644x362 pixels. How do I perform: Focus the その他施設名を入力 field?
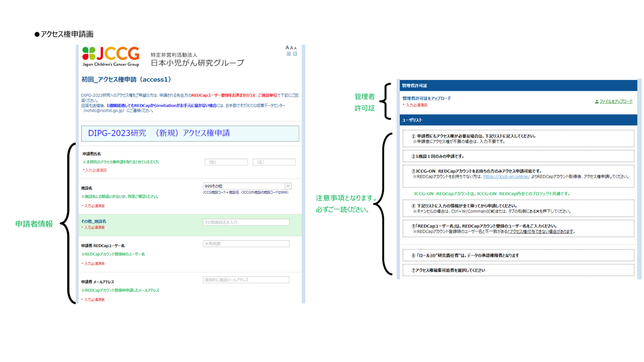246,222
